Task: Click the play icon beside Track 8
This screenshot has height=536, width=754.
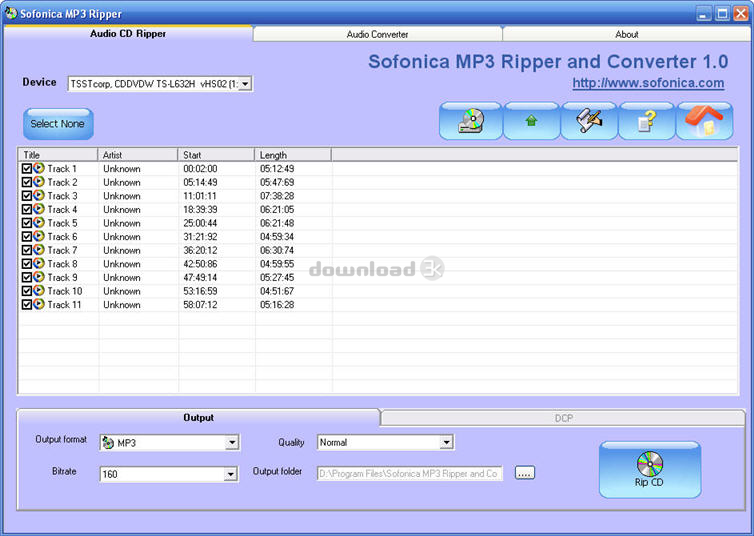Action: 39,263
